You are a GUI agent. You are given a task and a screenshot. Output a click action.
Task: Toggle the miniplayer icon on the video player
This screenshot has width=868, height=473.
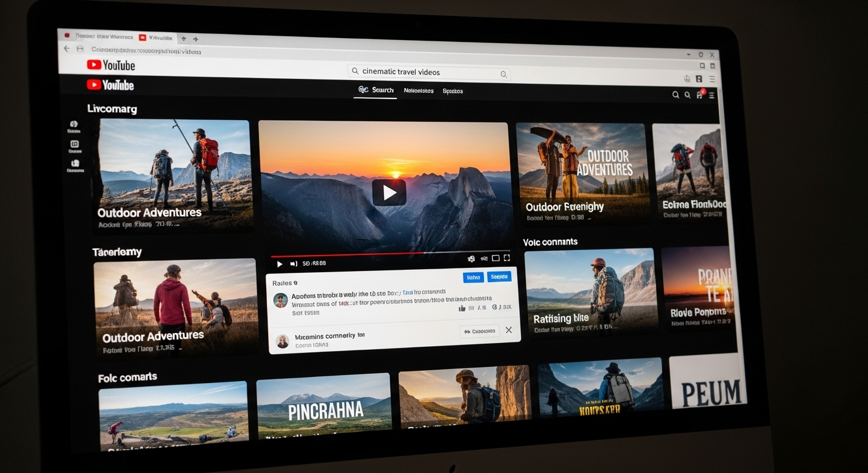click(484, 258)
